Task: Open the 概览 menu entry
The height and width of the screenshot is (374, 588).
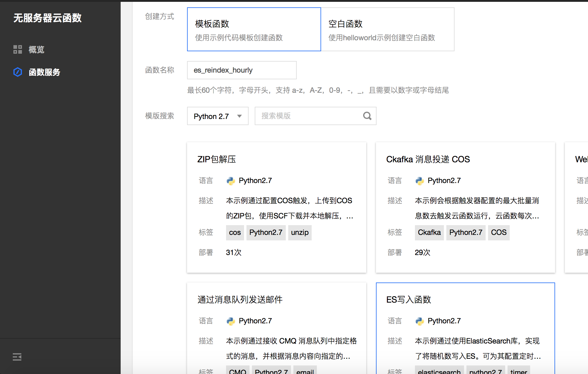Action: click(36, 49)
